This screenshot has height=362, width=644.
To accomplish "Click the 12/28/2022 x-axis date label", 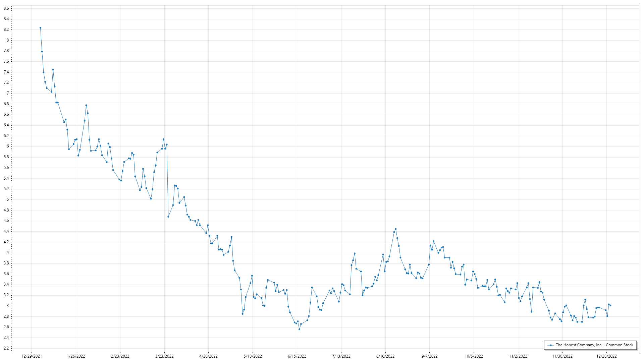I will [606, 356].
